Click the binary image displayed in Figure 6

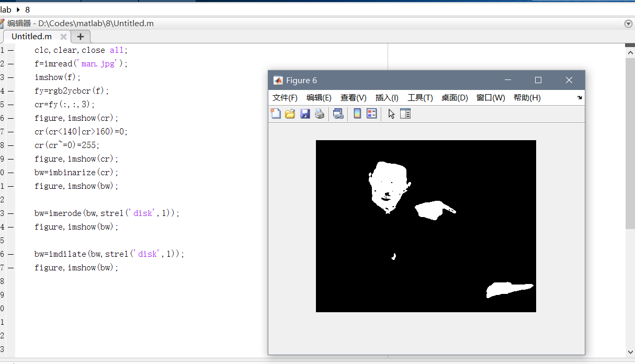(426, 226)
